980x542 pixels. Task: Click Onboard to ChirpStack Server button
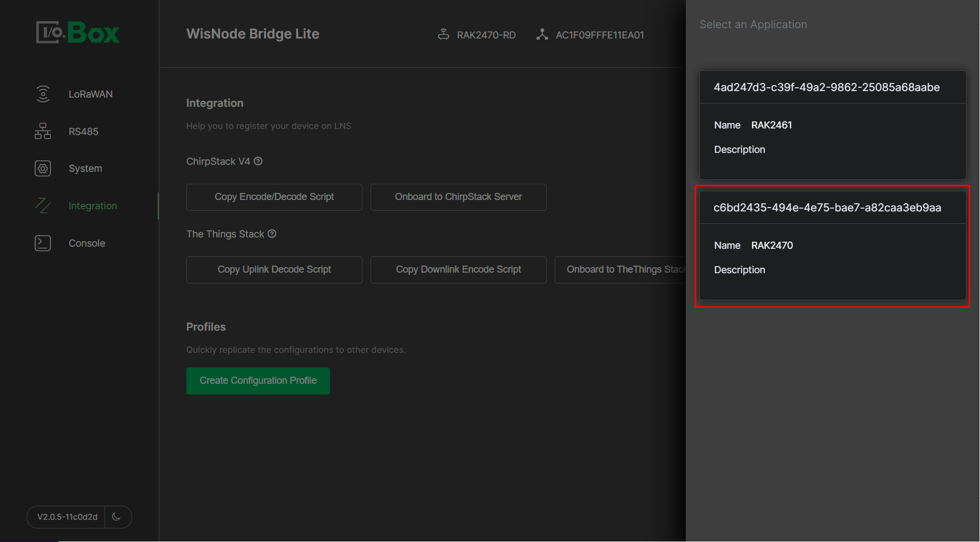click(458, 197)
